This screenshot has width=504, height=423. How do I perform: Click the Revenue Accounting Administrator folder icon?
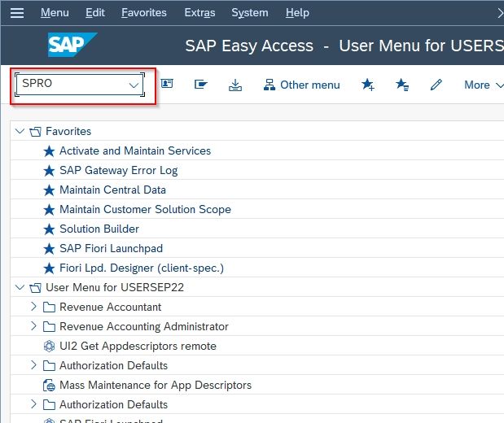click(x=49, y=327)
